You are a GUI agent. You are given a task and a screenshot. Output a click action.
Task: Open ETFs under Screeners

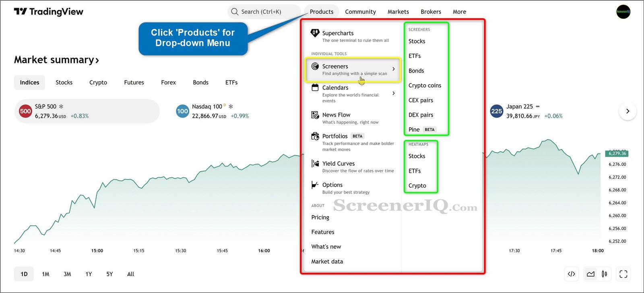point(415,56)
